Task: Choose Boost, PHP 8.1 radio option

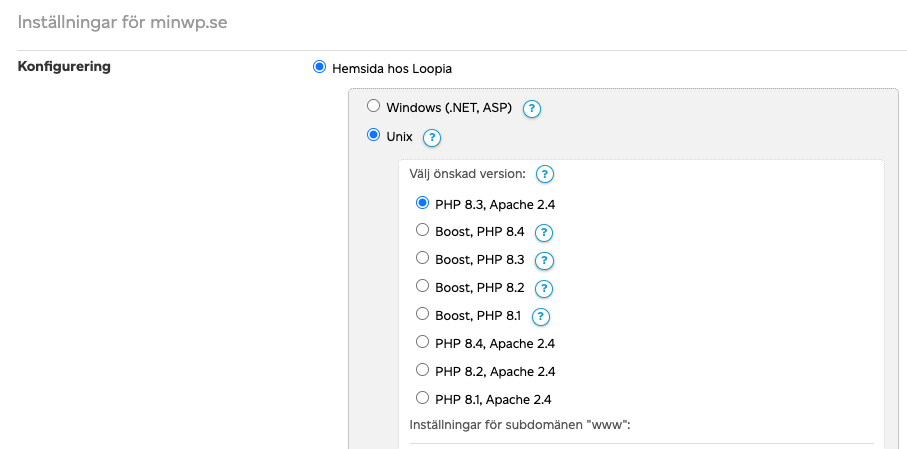Action: click(x=422, y=315)
